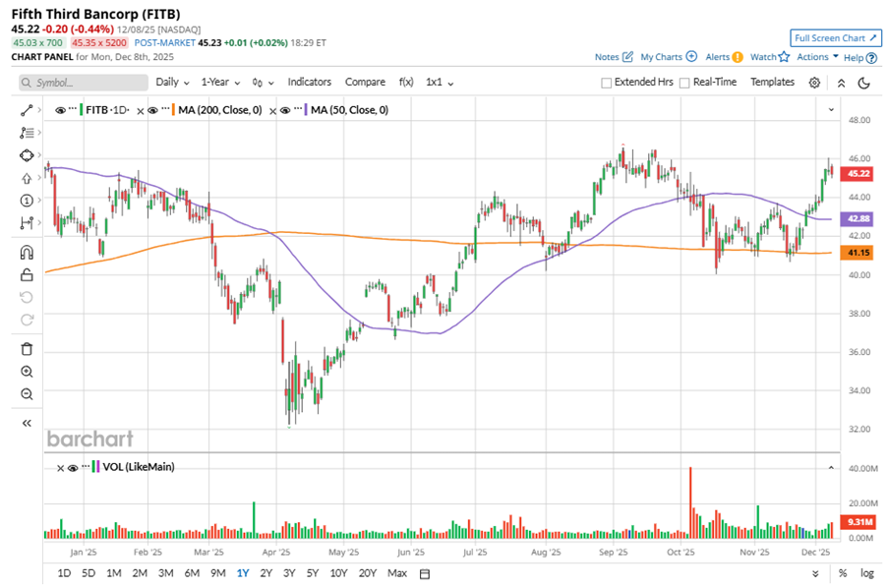Collapse the volume pane with up chevron
The height and width of the screenshot is (588, 887).
pos(831,468)
